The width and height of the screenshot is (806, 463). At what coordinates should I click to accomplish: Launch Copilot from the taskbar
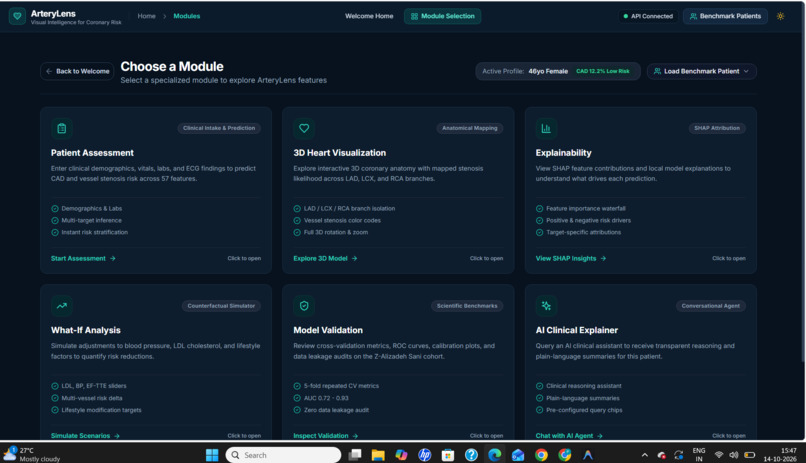pyautogui.click(x=401, y=455)
